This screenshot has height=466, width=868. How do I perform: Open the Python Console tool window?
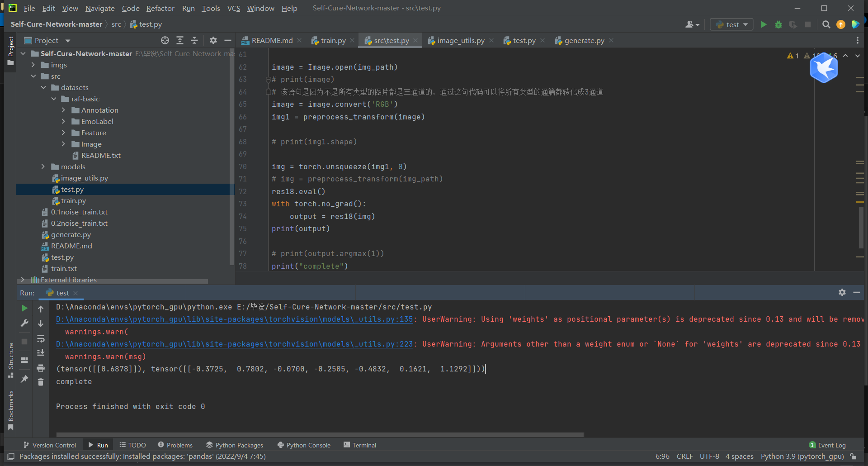pos(303,445)
